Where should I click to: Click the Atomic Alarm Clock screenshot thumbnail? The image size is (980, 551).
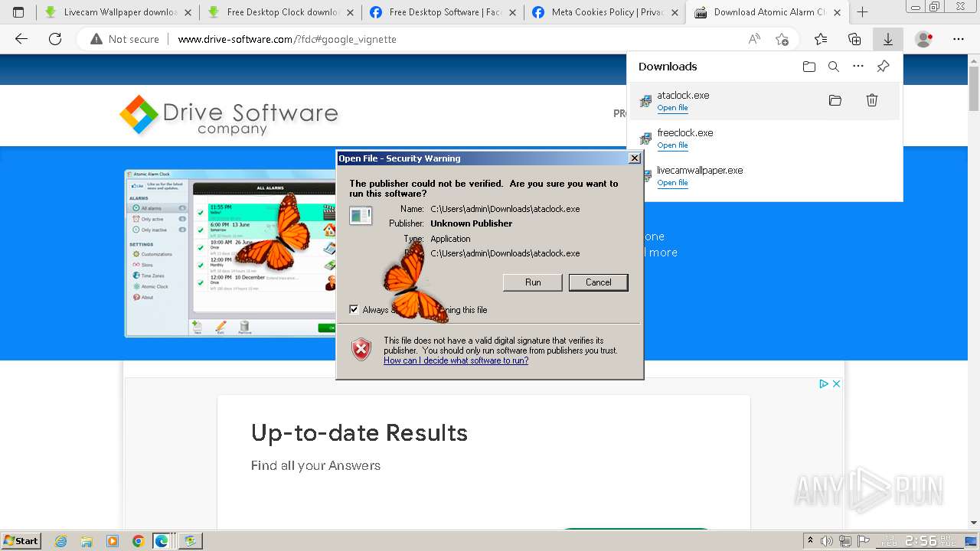pyautogui.click(x=230, y=253)
